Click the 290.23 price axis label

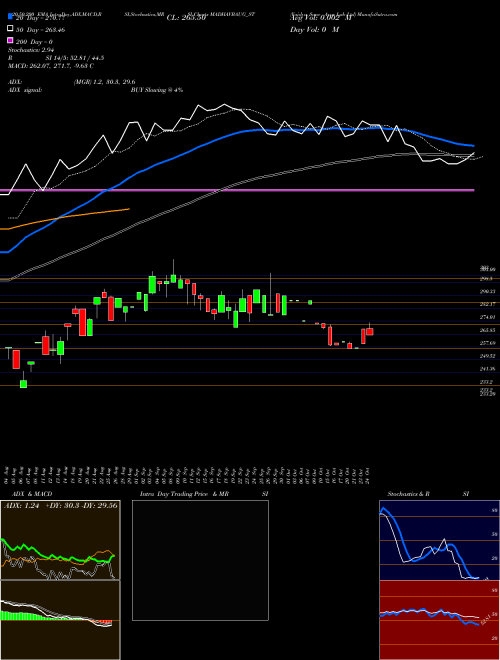487,291
